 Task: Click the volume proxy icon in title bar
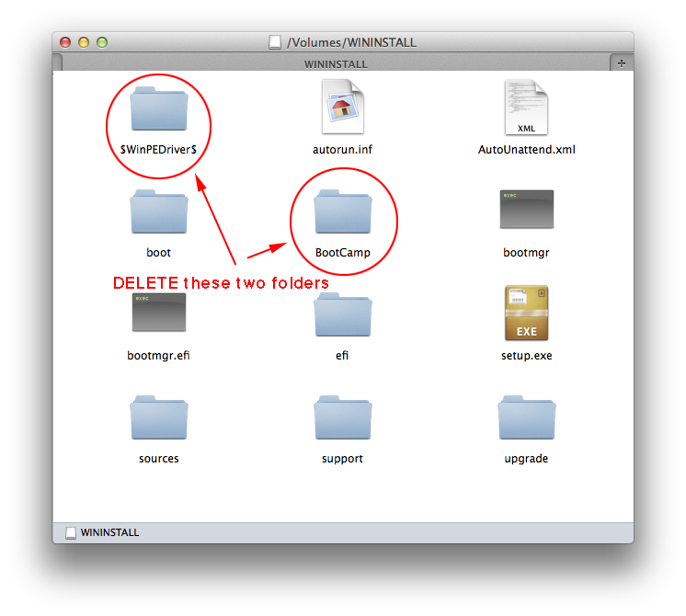275,42
